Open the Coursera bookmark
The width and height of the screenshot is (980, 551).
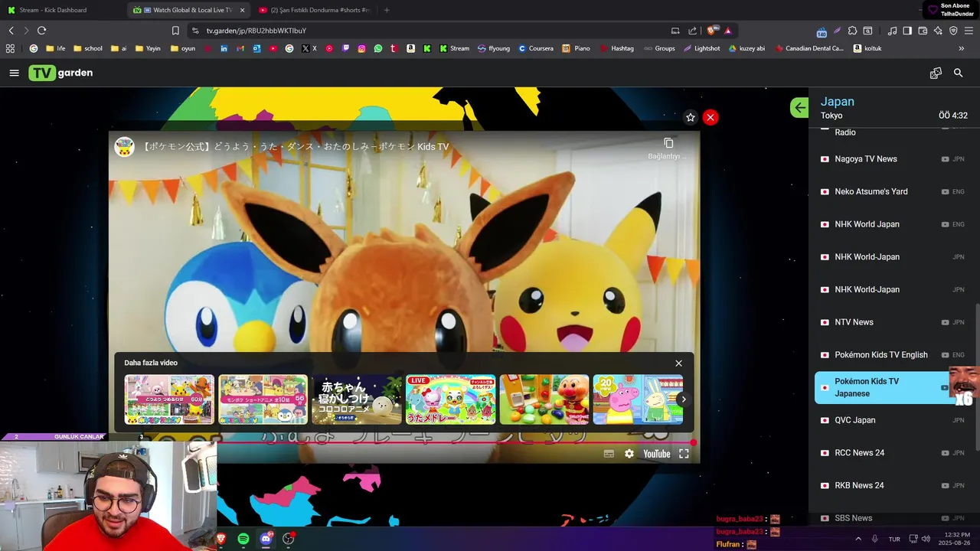pos(535,48)
